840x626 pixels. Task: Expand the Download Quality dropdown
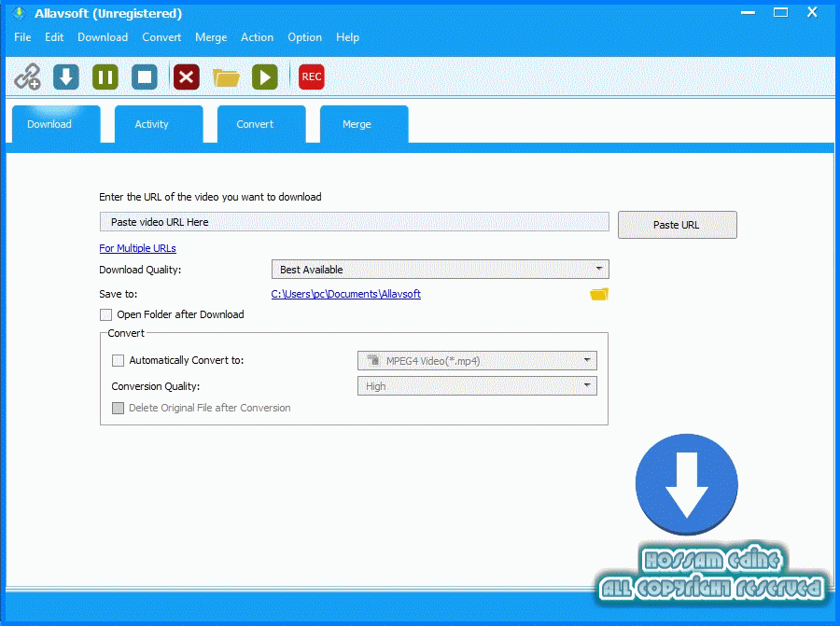[x=440, y=270]
